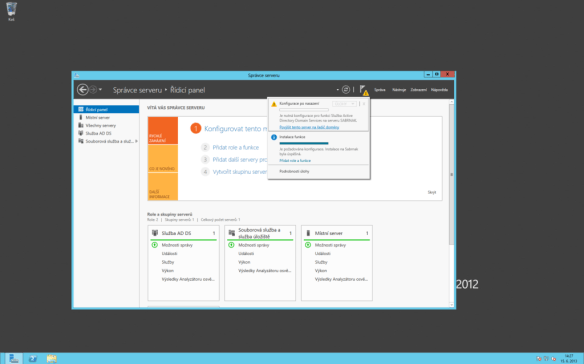The image size is (584, 364).
Task: Click the yellow warning icon in notification
Action: click(274, 104)
